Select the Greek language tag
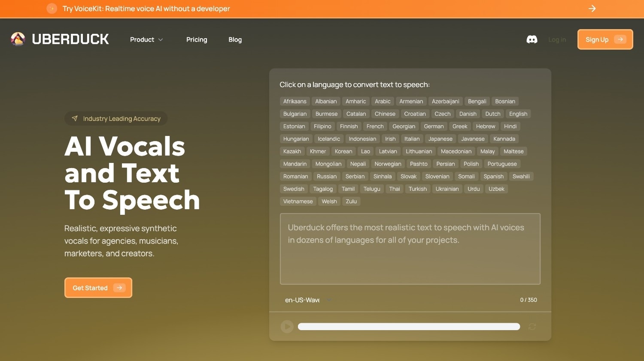This screenshot has width=644, height=361. [x=460, y=126]
